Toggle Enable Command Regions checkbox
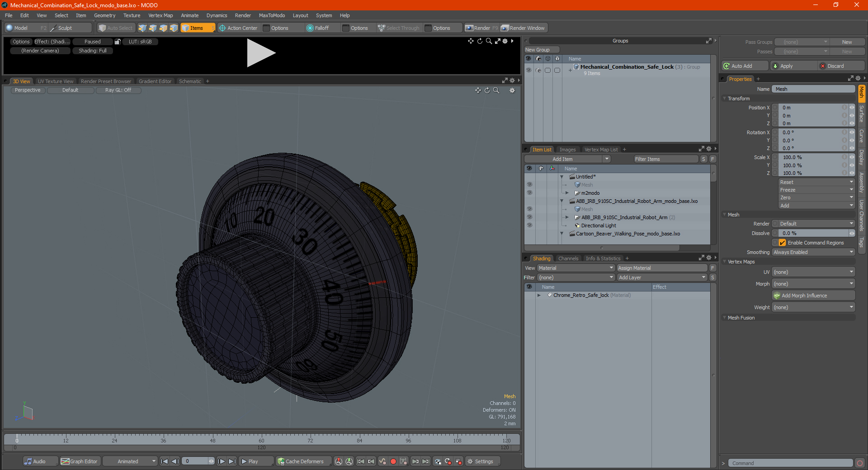Image resolution: width=868 pixels, height=470 pixels. coord(782,243)
